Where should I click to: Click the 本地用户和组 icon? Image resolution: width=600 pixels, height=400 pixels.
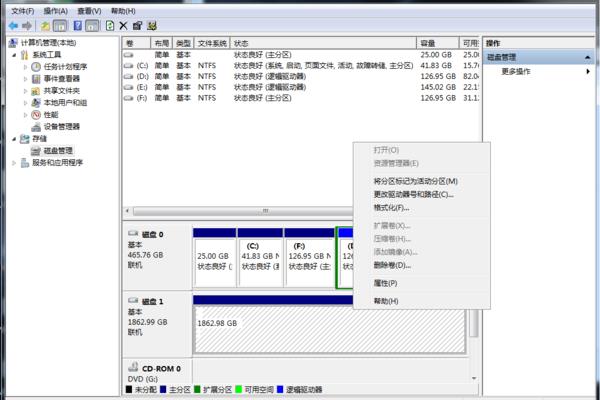[x=36, y=103]
